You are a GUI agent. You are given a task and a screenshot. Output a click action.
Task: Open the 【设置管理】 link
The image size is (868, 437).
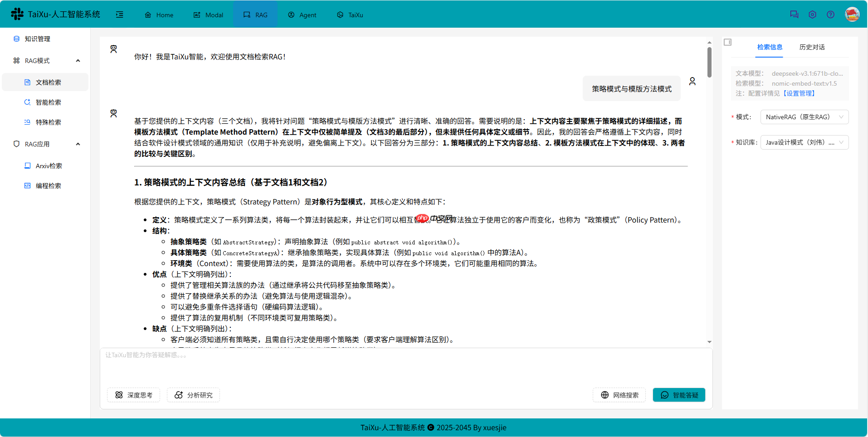pyautogui.click(x=800, y=93)
